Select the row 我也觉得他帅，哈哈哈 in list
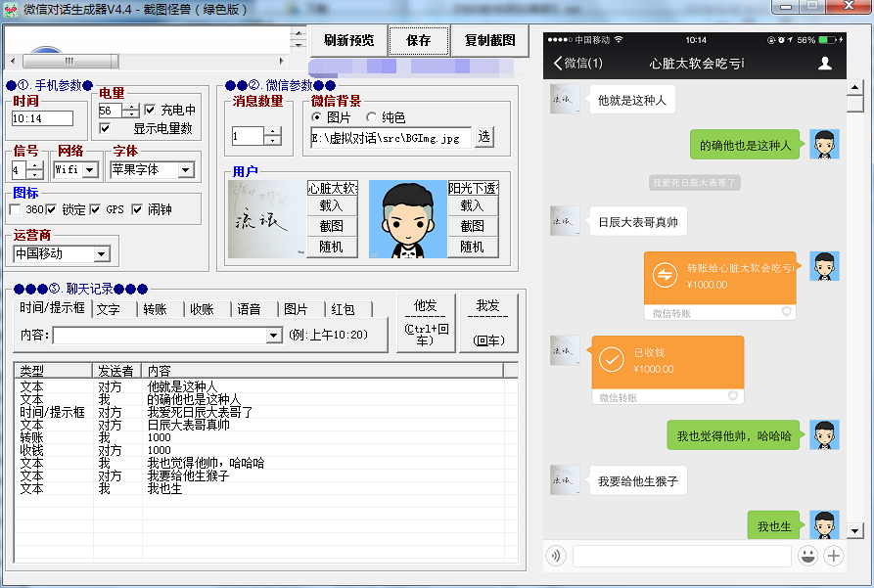The width and height of the screenshot is (874, 588). pyautogui.click(x=266, y=463)
